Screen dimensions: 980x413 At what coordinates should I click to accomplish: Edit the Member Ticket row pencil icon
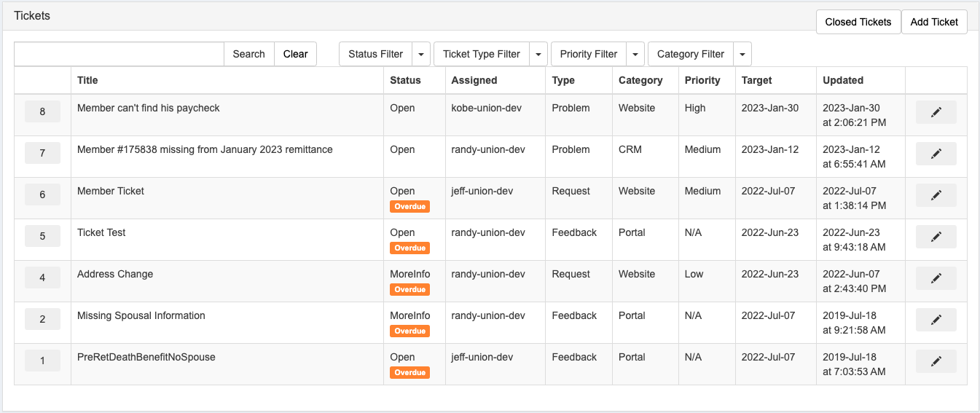936,195
